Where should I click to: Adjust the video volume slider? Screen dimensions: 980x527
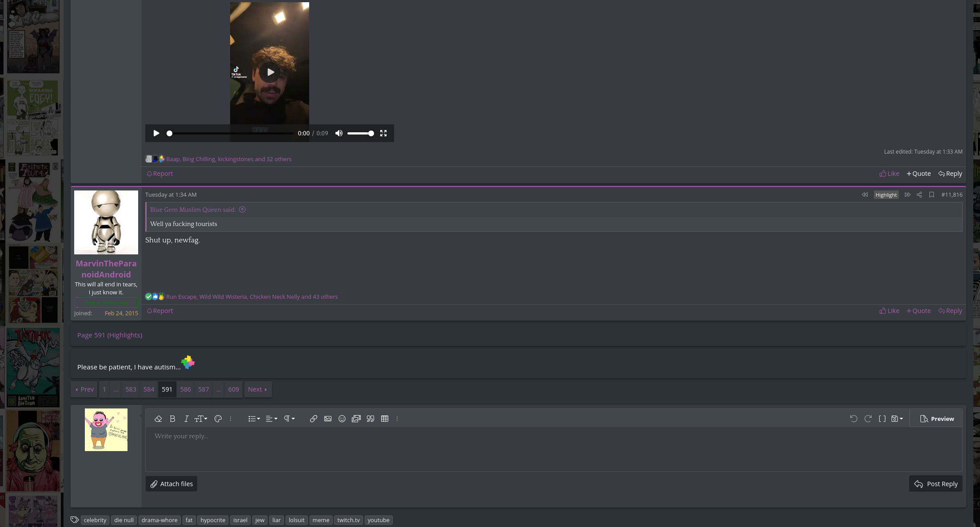360,133
